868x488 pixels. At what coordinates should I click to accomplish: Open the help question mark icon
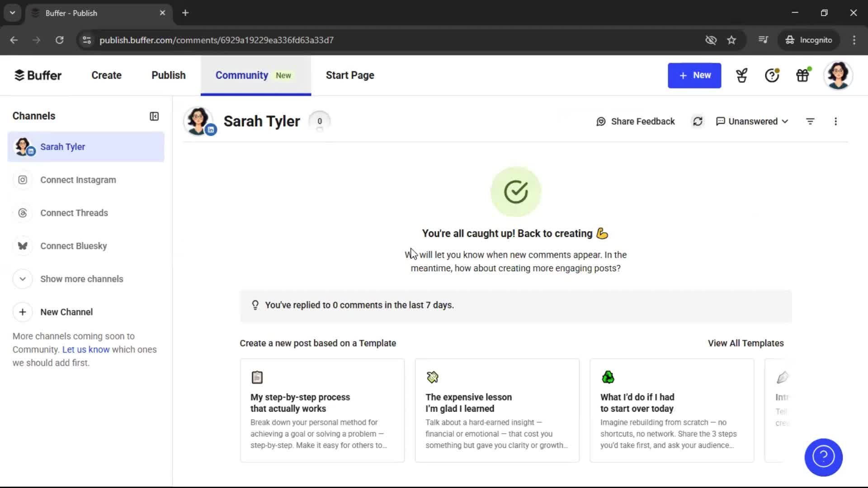tap(771, 75)
